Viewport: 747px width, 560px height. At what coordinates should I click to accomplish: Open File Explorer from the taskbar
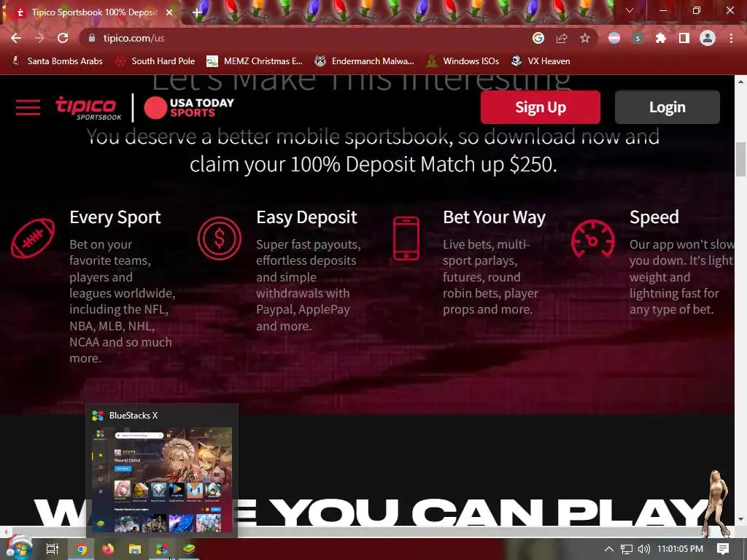(x=135, y=549)
